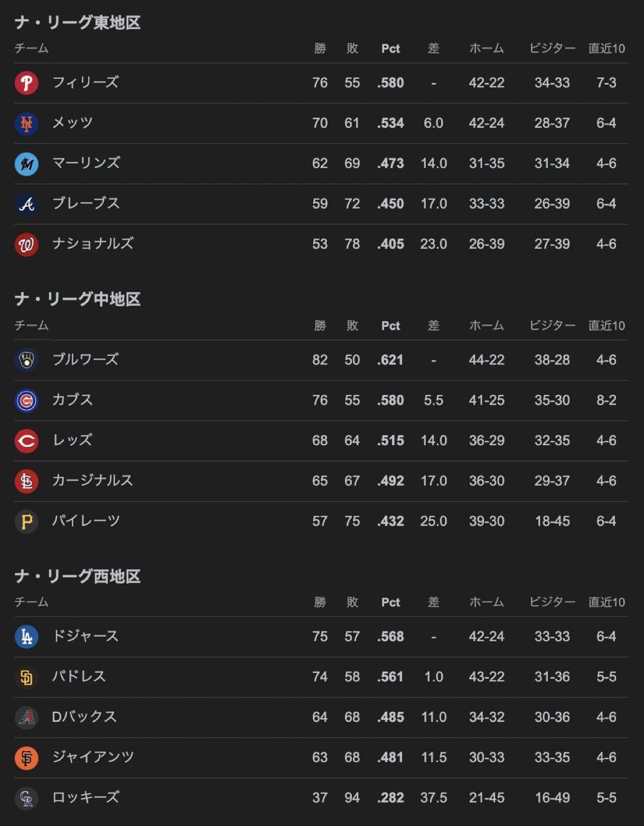644x826 pixels.
Task: Open the ブレーブス team link
Action: pos(86,204)
